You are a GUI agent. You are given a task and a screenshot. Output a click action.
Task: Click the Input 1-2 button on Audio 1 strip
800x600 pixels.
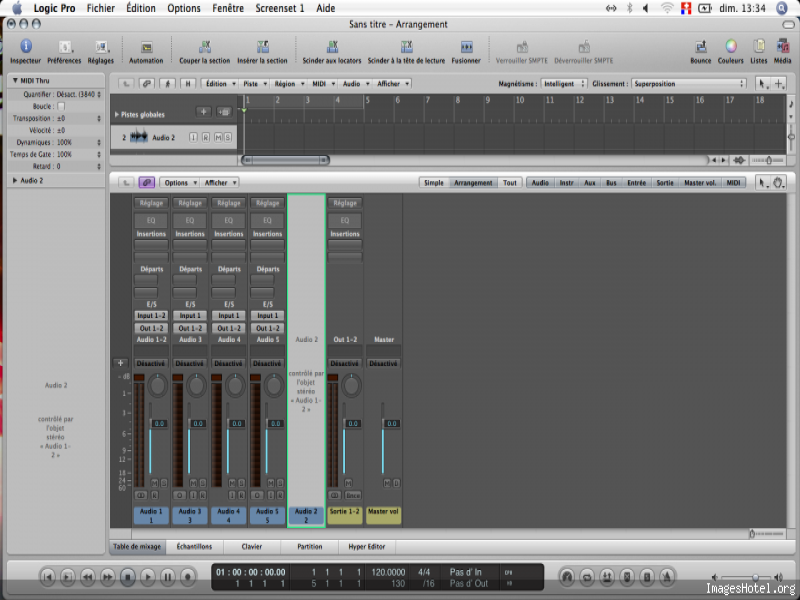[x=151, y=315]
